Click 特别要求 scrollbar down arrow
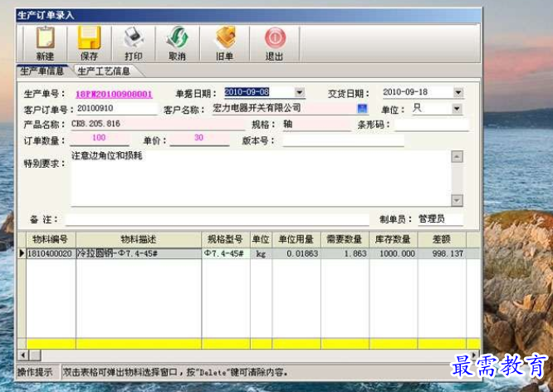This screenshot has height=392, width=553. coord(457,200)
